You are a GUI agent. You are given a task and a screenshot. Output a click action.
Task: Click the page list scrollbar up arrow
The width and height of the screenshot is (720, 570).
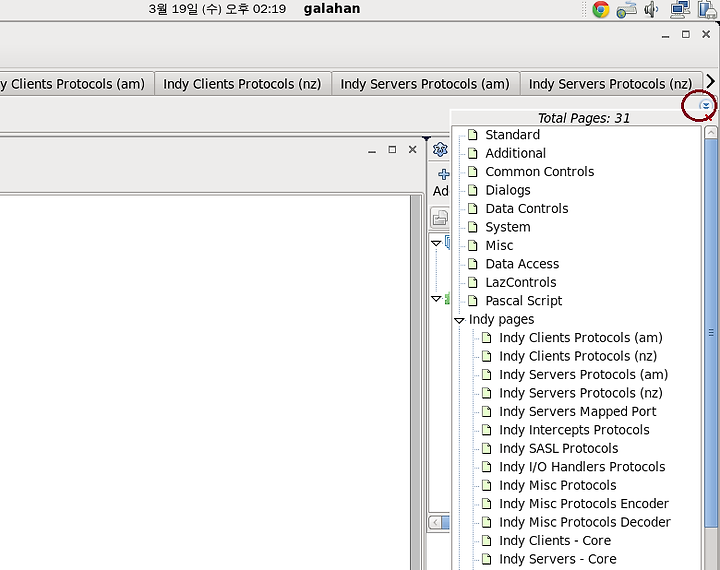point(711,133)
